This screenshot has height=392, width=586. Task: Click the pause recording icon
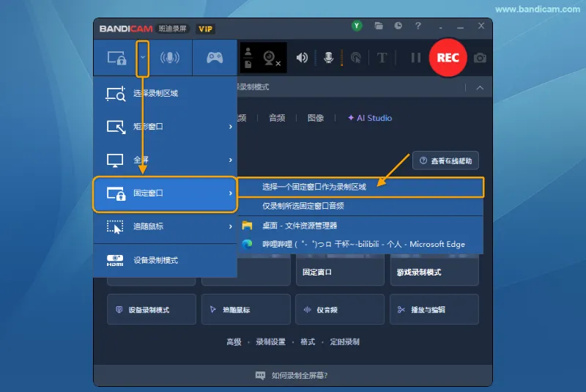(x=415, y=58)
